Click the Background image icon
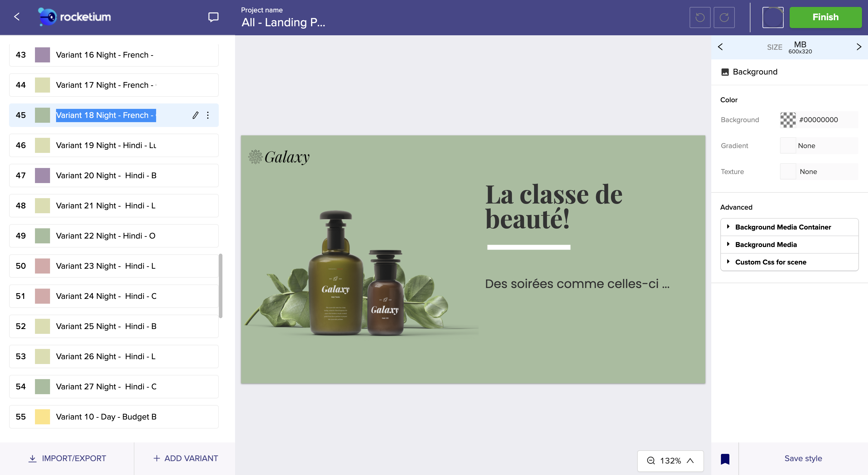 [x=725, y=72]
